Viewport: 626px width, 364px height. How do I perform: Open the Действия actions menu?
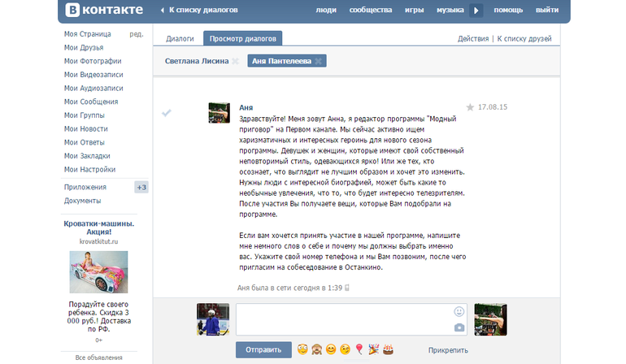pyautogui.click(x=473, y=39)
